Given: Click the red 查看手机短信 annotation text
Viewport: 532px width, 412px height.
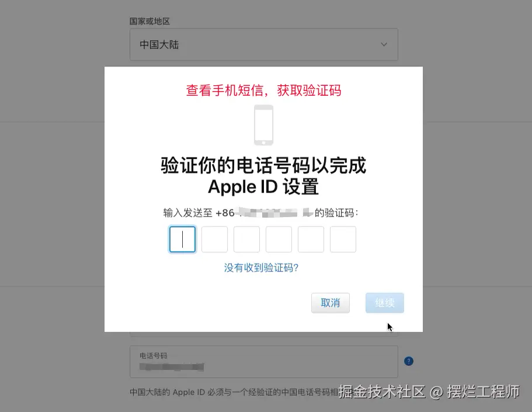Looking at the screenshot, I should click(x=263, y=90).
